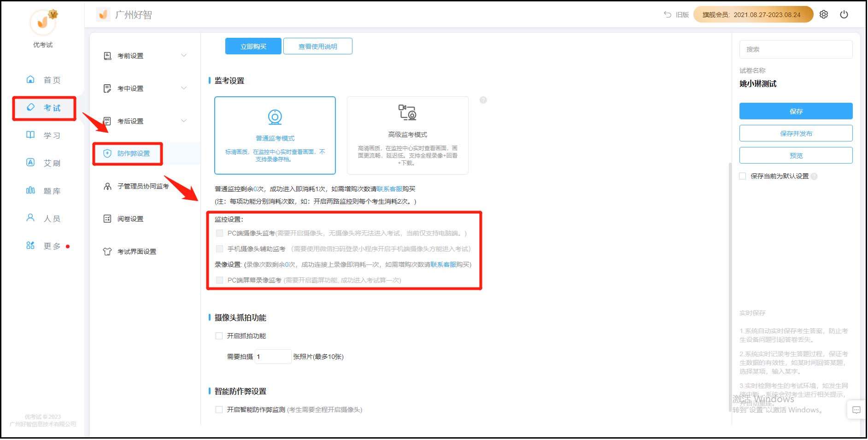Enable 开启智能防作弊监测 smart anti-cheat monitoring
This screenshot has height=440, width=868.
tap(219, 409)
